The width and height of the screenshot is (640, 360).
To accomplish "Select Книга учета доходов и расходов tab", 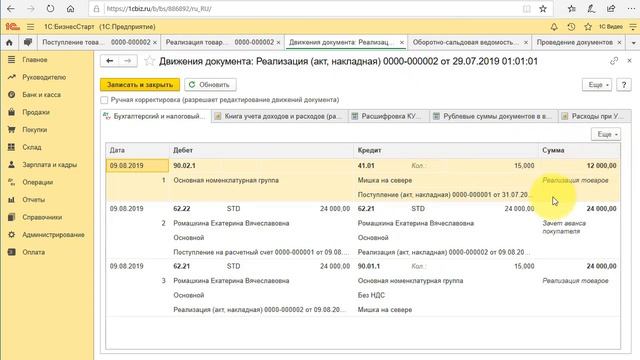I will click(x=280, y=116).
